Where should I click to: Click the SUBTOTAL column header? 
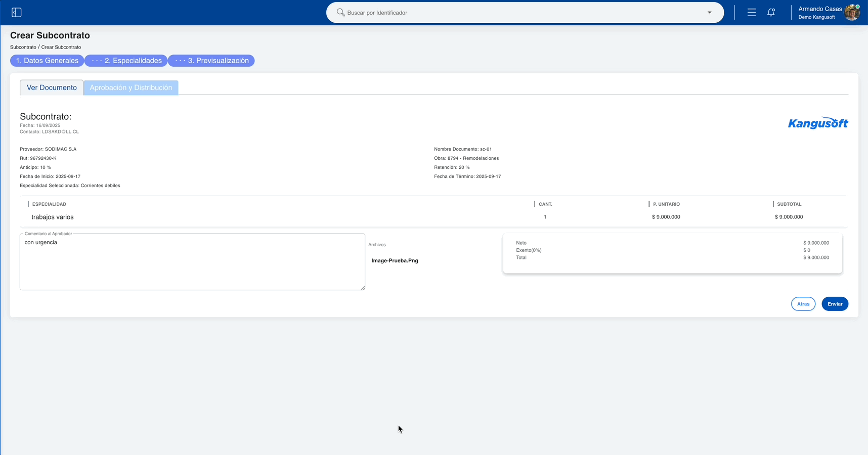[789, 204]
